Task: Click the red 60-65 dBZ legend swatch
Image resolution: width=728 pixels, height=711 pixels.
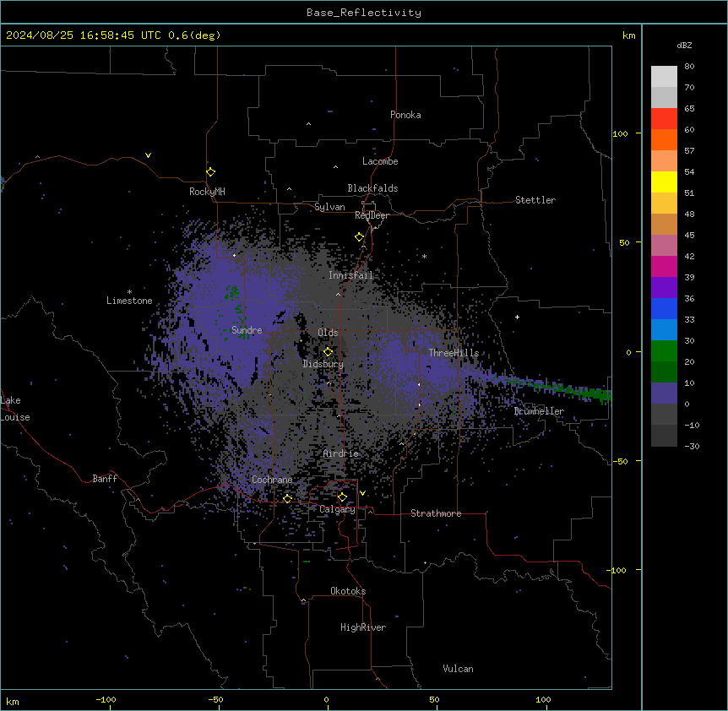Action: tap(664, 119)
